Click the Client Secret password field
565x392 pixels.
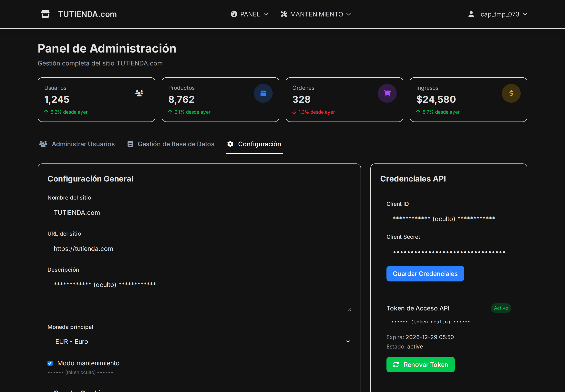click(448, 252)
